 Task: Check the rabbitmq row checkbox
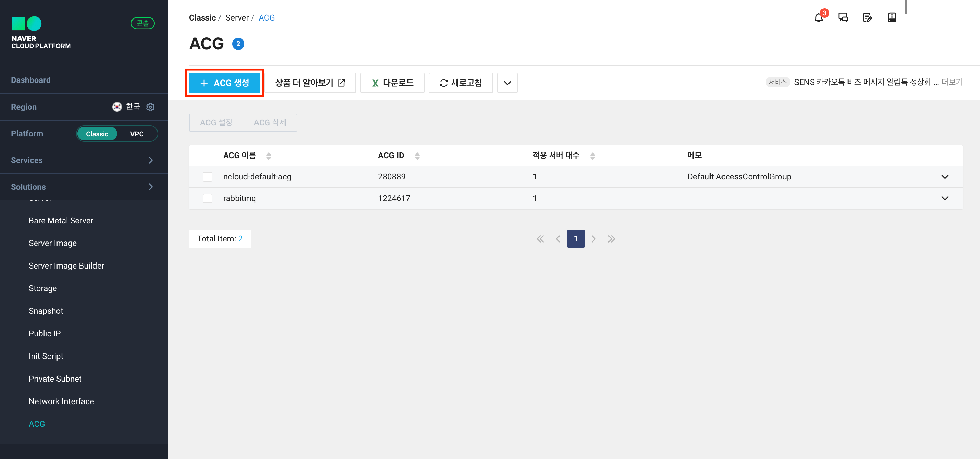point(208,198)
